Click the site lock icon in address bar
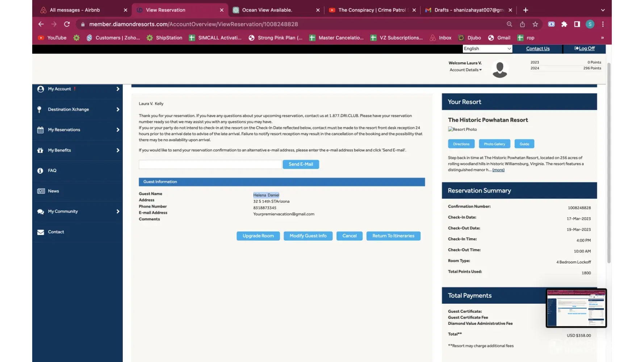The height and width of the screenshot is (362, 644). click(x=83, y=24)
